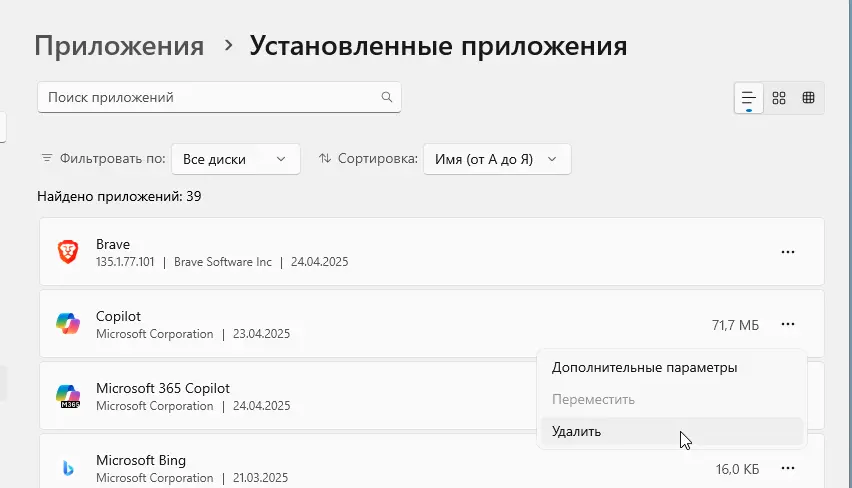Click Copilot install date '23.04.2025'
Screen dimensions: 852x488
coord(261,334)
